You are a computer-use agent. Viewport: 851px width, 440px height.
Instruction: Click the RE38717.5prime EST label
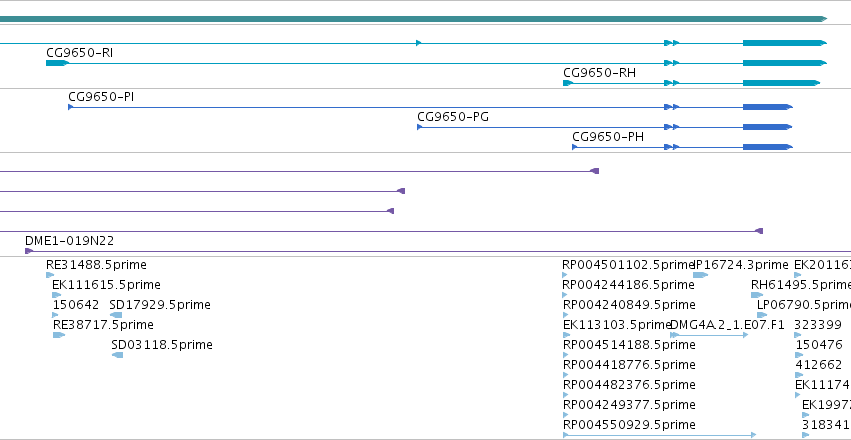point(103,325)
